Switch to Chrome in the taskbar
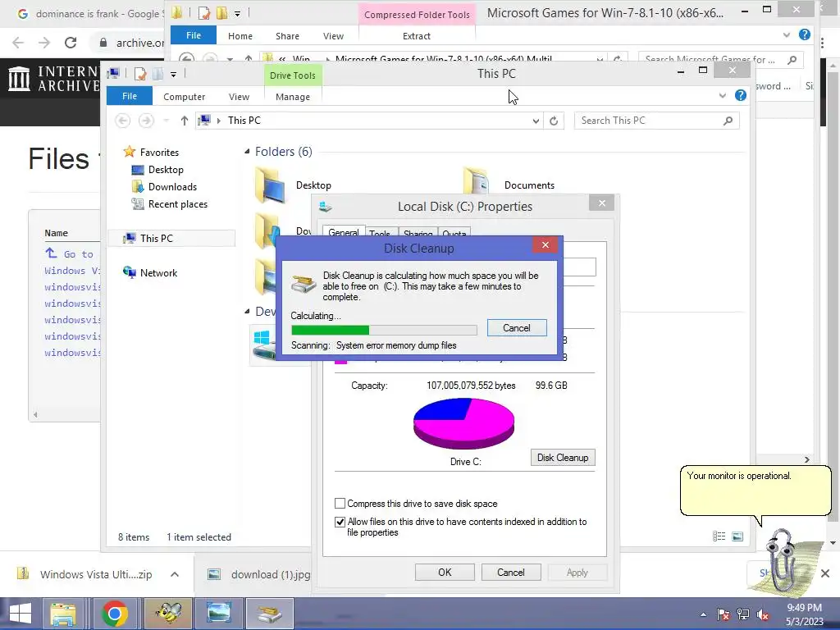Screen dimensions: 840x630 (x=114, y=614)
